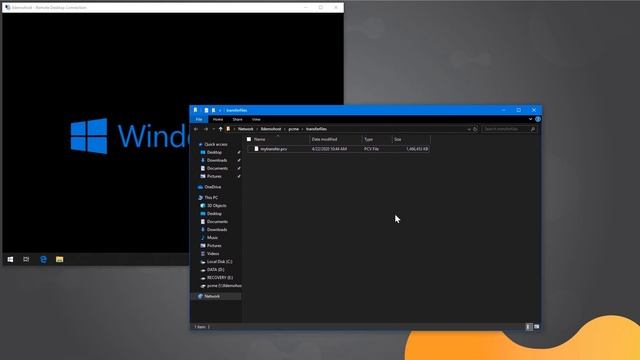Open Pictures under Quick access
640x360 pixels.
point(214,176)
